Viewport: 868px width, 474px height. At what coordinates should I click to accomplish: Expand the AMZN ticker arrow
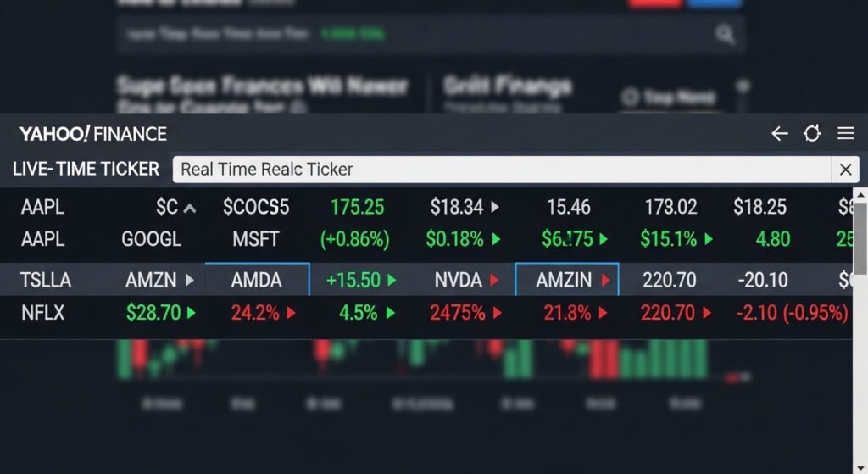pyautogui.click(x=189, y=280)
